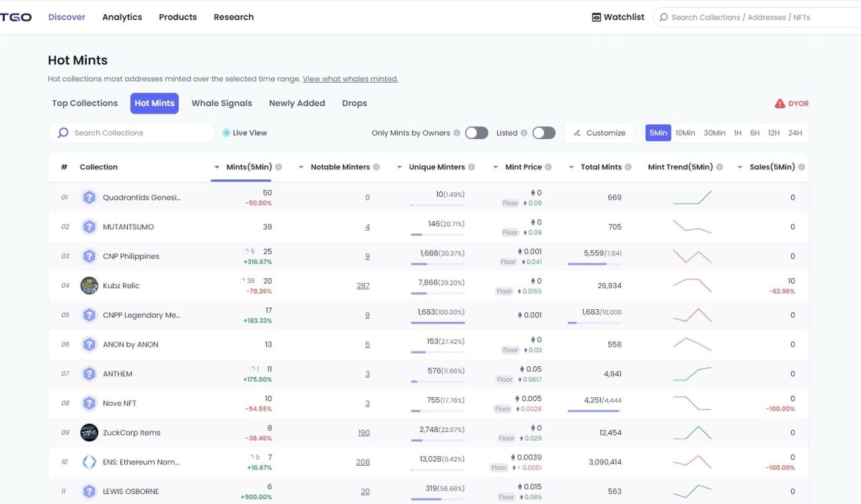Select the 12H time range
Screen dimensions: 861x504
(774, 133)
